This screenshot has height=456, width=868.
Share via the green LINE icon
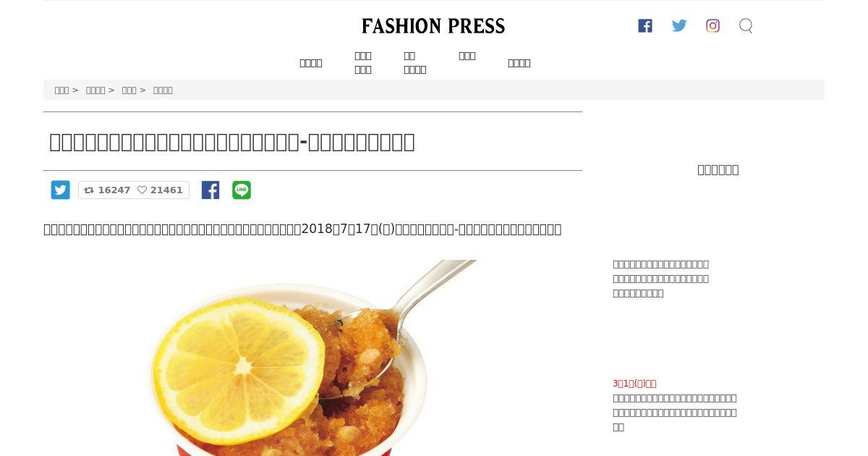point(242,190)
